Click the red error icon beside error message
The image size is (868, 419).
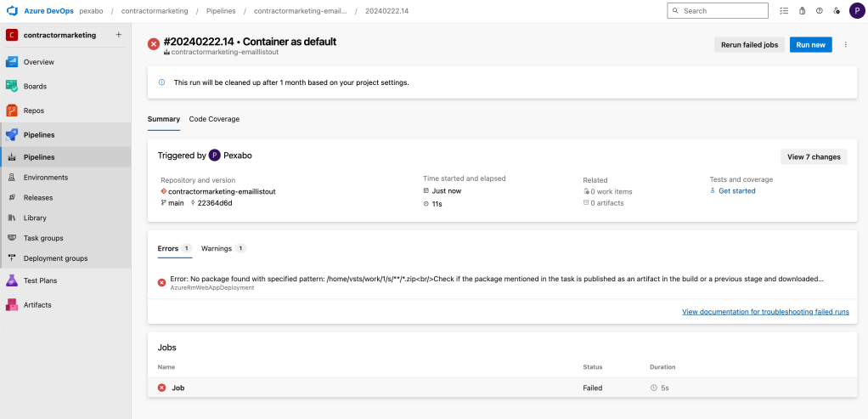click(161, 283)
